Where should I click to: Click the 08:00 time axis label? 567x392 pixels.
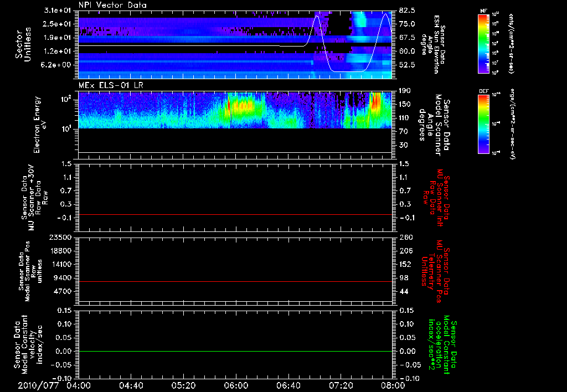tap(393, 385)
